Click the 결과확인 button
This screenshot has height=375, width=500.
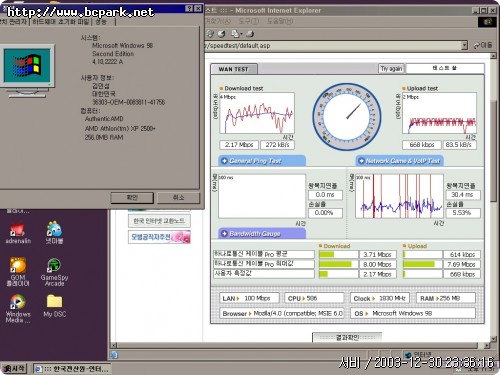tap(347, 337)
